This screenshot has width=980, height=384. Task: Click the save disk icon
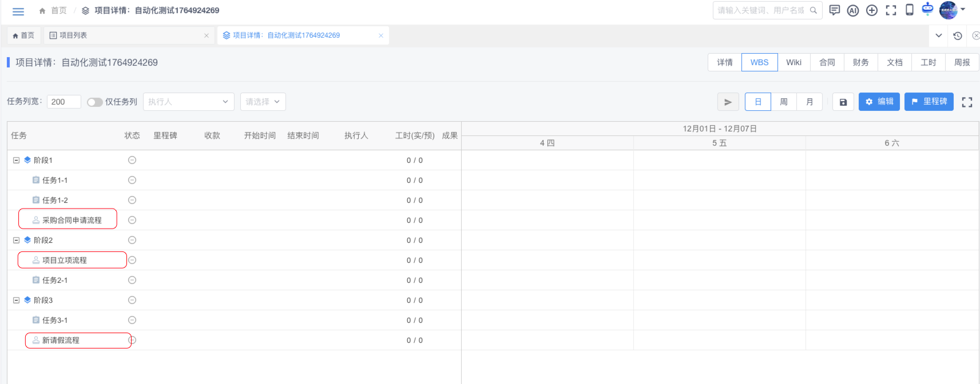tap(843, 102)
